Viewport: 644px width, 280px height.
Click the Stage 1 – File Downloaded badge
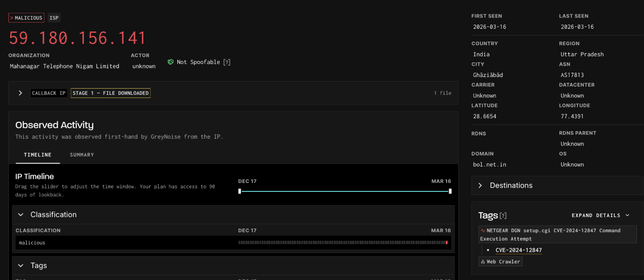coord(110,93)
